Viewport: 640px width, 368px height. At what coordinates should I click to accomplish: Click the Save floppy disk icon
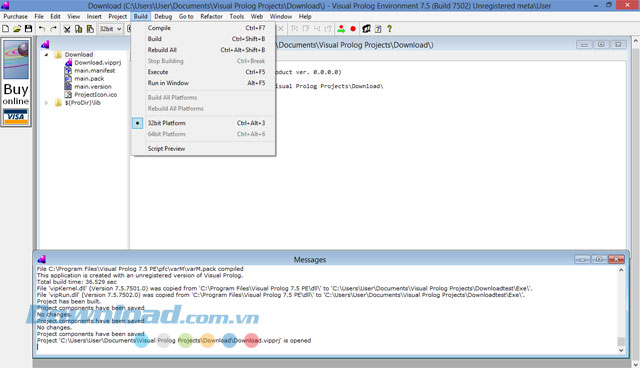(29, 29)
